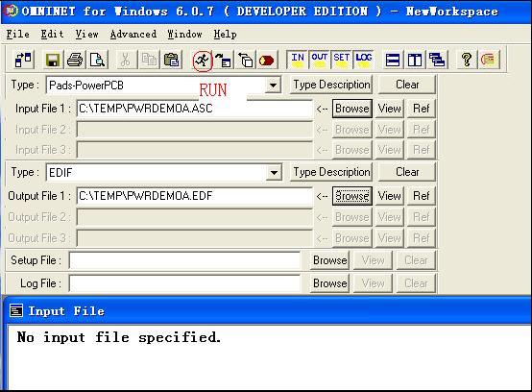Toggle the LOG window toolbar icon
The width and height of the screenshot is (532, 392).
click(363, 60)
